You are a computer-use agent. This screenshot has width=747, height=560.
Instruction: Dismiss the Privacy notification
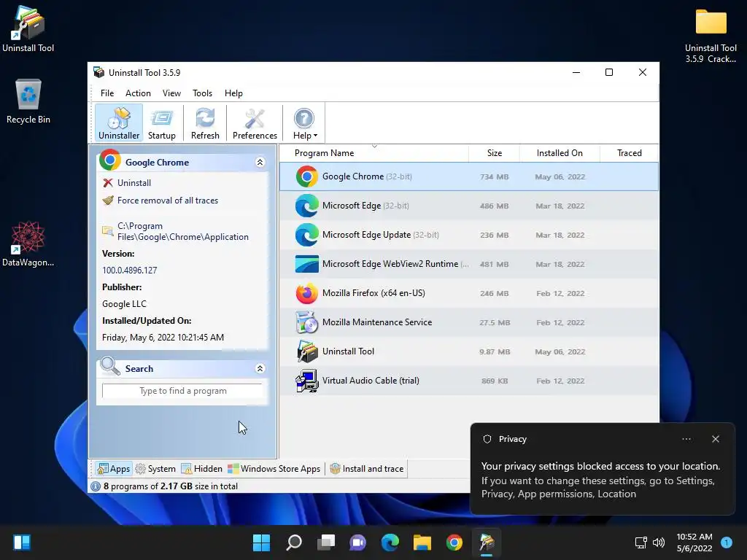pyautogui.click(x=716, y=439)
